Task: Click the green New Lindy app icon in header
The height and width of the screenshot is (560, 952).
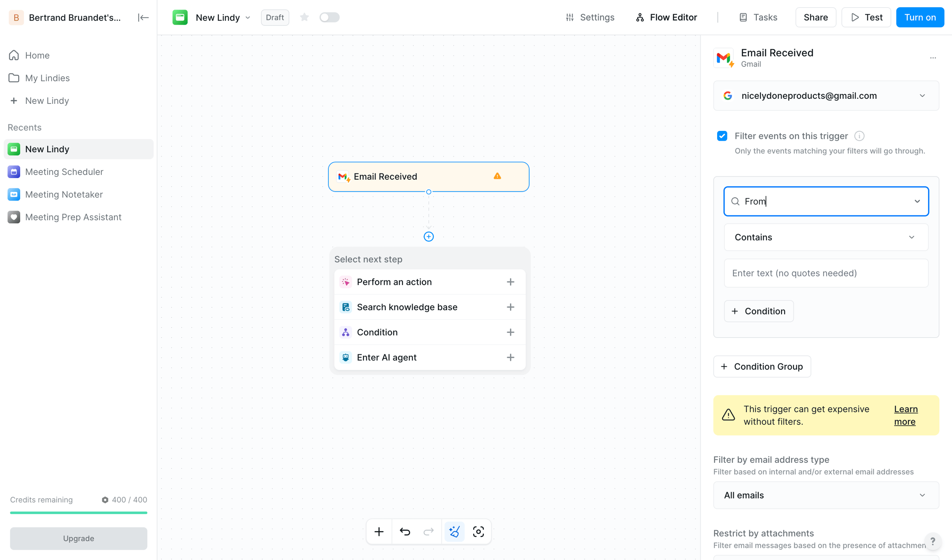Action: [180, 17]
